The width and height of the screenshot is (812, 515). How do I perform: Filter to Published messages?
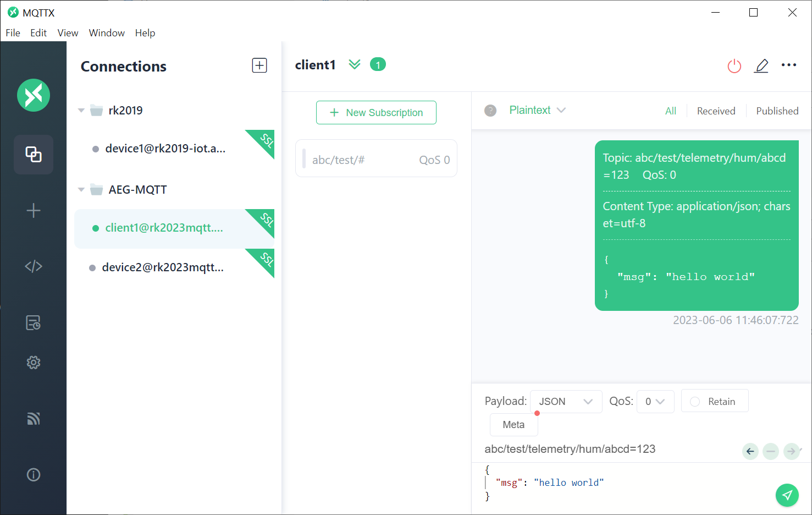tap(777, 111)
